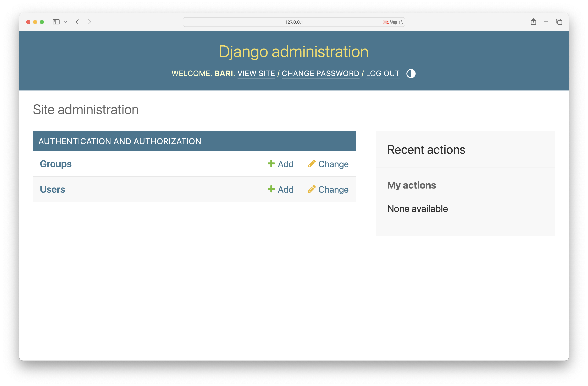
Task: Toggle the light/dark theme icon
Action: coord(411,73)
